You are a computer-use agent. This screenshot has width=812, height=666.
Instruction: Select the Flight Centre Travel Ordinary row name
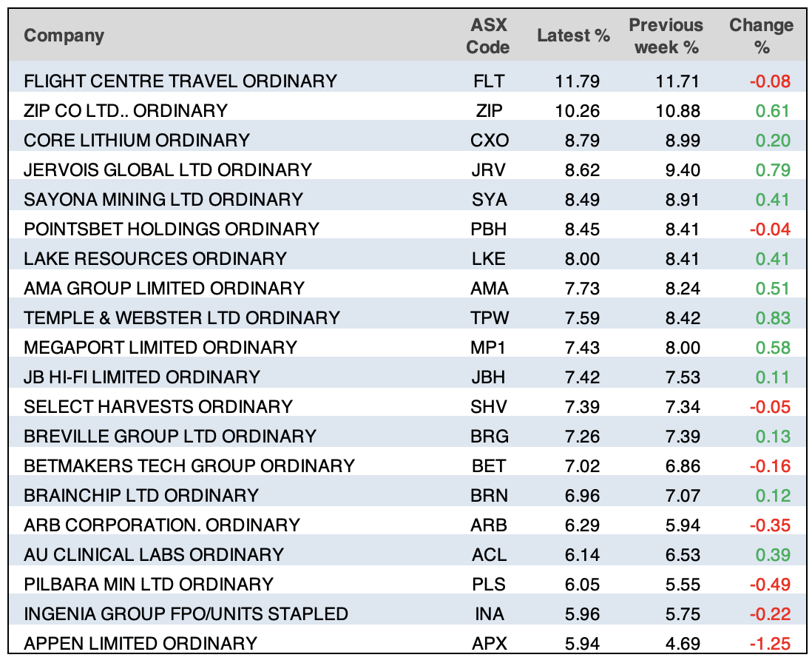[x=180, y=81]
